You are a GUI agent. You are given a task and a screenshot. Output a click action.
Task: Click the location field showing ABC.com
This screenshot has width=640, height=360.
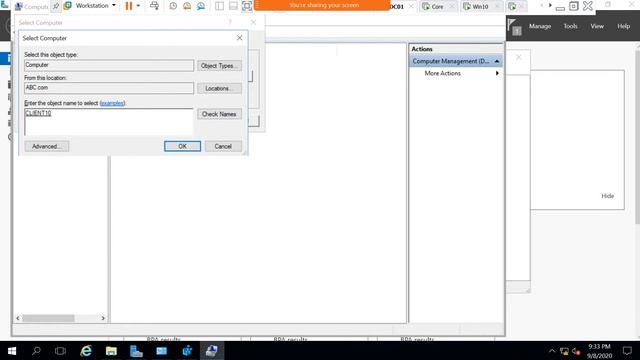[109, 88]
